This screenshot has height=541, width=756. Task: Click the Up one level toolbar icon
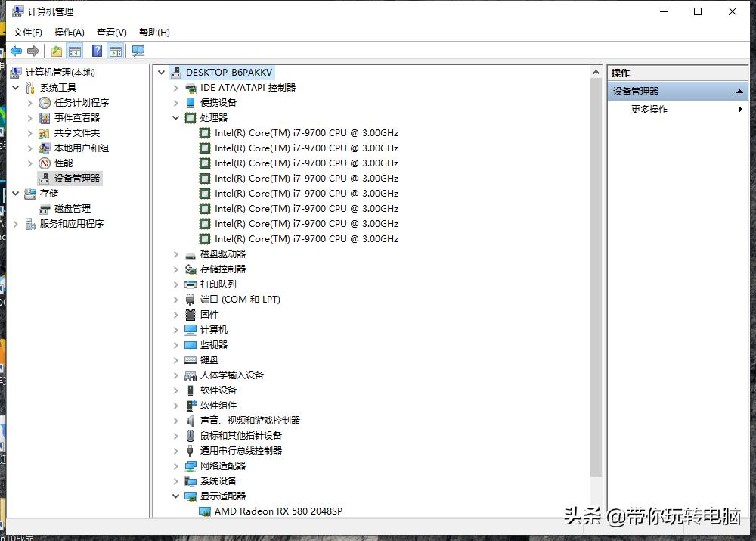coord(57,51)
